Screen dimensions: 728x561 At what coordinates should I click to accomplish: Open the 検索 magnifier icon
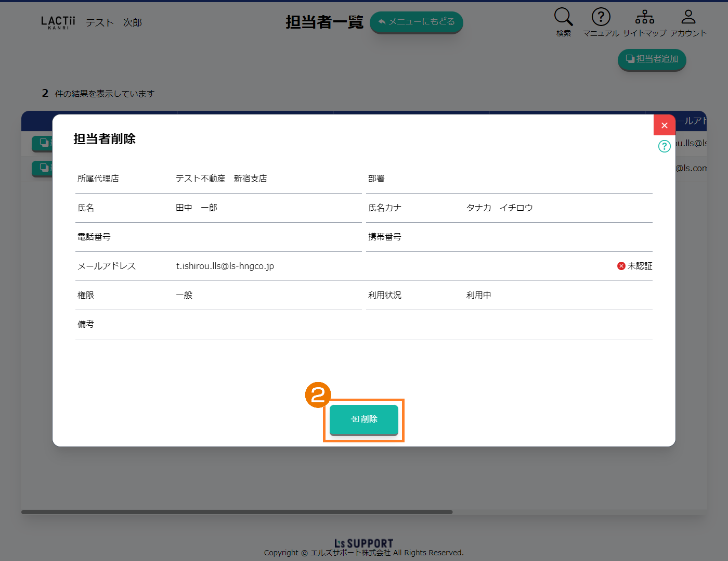coord(563,17)
